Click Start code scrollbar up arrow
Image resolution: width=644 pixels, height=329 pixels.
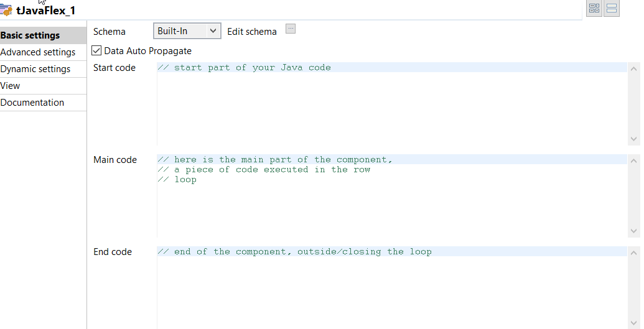tap(633, 69)
